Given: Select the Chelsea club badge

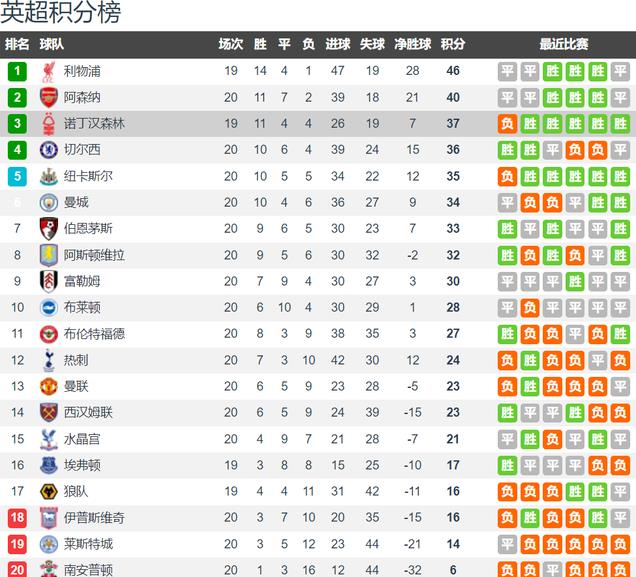Looking at the screenshot, I should (x=49, y=150).
